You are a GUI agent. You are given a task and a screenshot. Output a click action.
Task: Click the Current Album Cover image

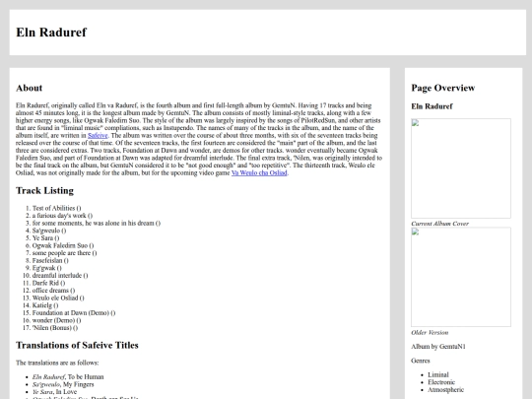pyautogui.click(x=461, y=168)
